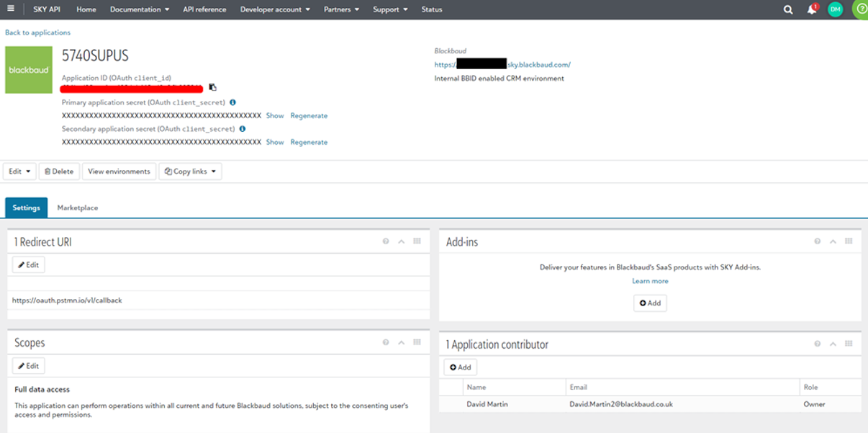
Task: Open help for Add-ins tile
Action: click(817, 241)
